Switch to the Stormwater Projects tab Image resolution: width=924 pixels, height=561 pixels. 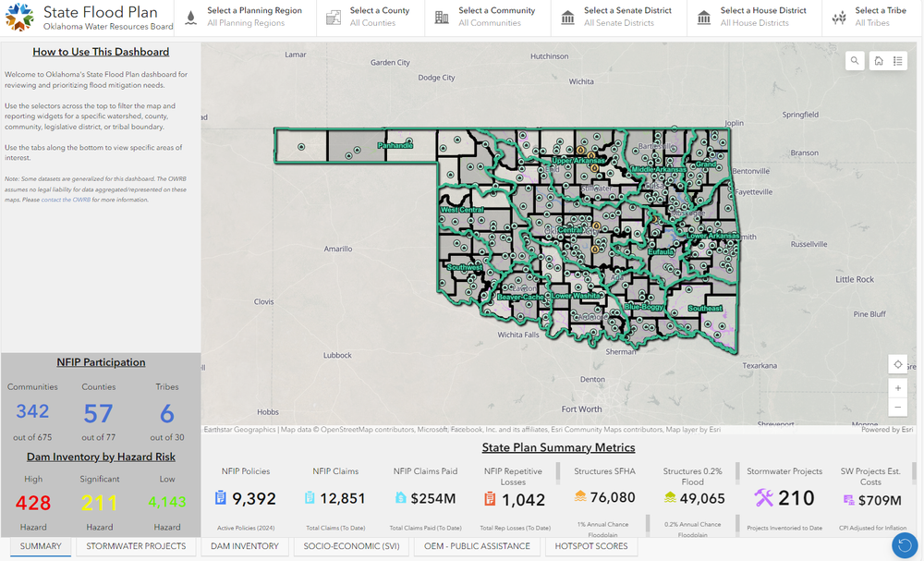tap(136, 546)
